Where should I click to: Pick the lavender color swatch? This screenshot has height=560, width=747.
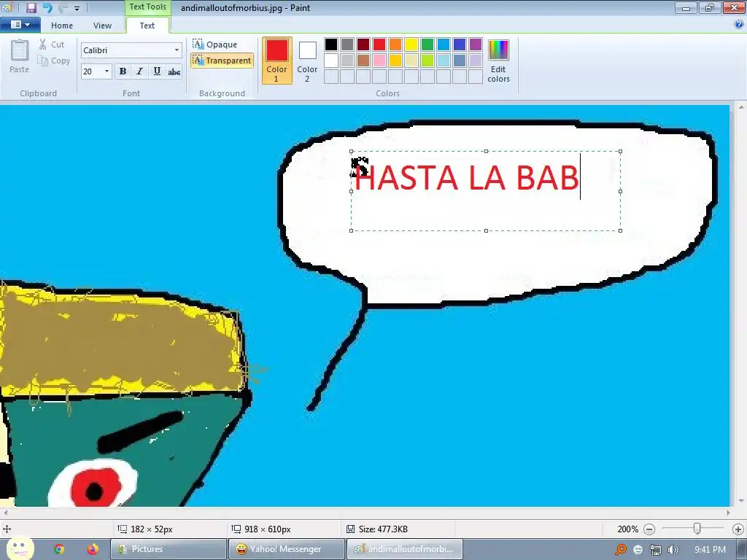[x=476, y=61]
